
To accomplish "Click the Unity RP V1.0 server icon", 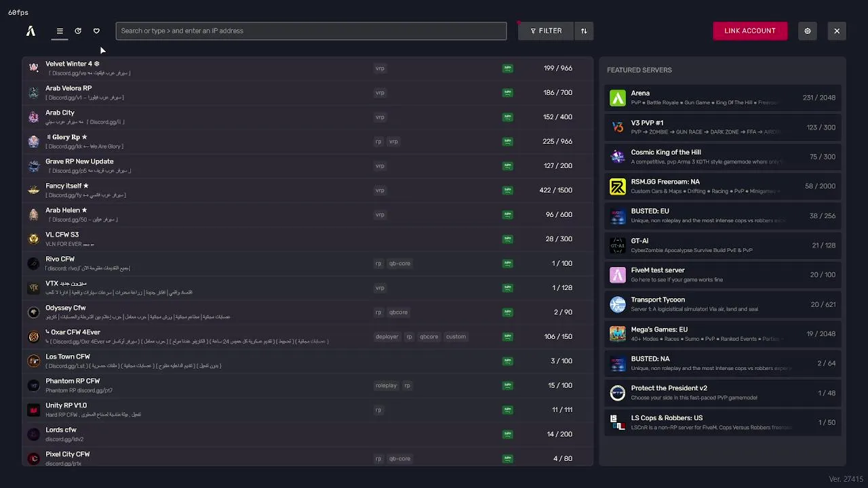I will tap(34, 410).
